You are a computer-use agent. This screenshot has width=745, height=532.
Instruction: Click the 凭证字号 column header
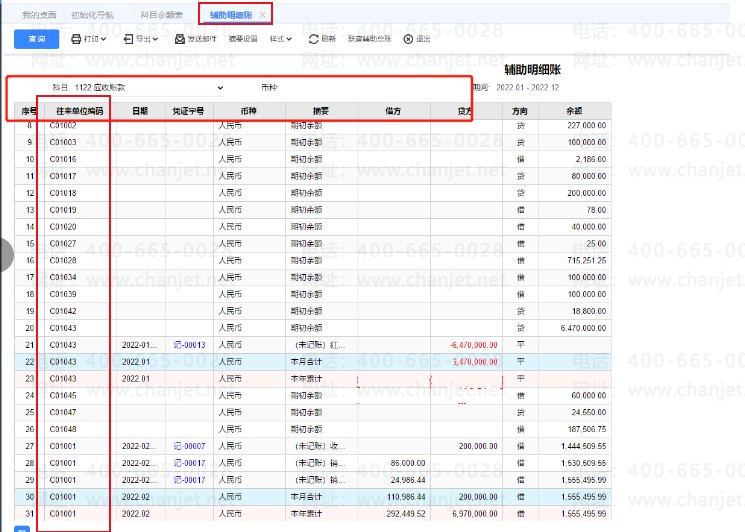coord(189,111)
